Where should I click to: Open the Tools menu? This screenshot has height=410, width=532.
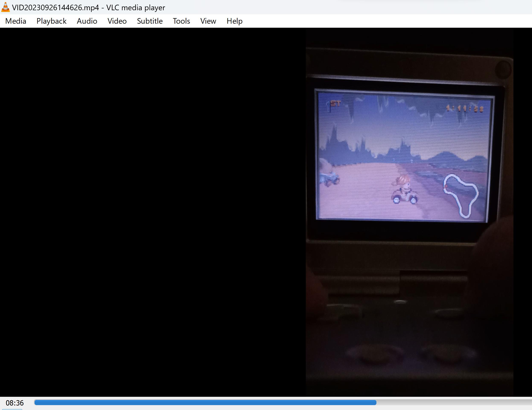(x=181, y=21)
